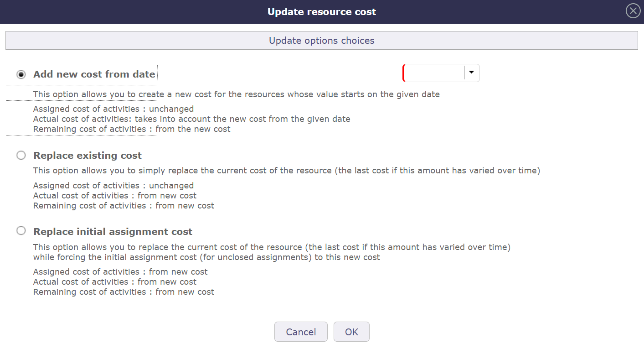
Task: Choose "Replace existing cost" option
Action: pos(21,155)
